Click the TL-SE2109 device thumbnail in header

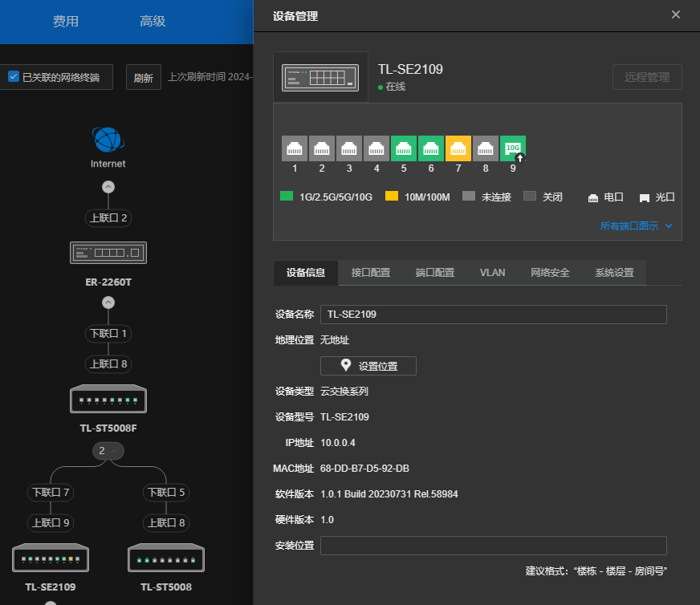(320, 78)
